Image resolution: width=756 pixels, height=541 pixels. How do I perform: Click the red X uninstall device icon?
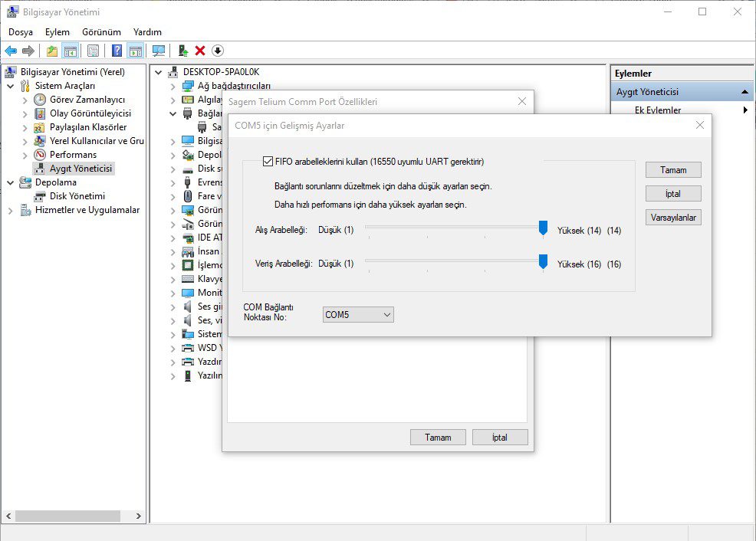click(x=200, y=51)
